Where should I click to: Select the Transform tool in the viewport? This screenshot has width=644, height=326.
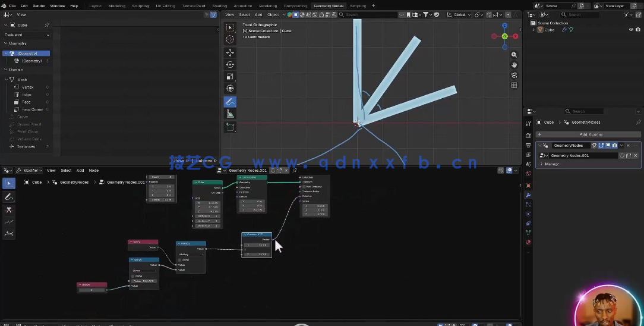230,89
